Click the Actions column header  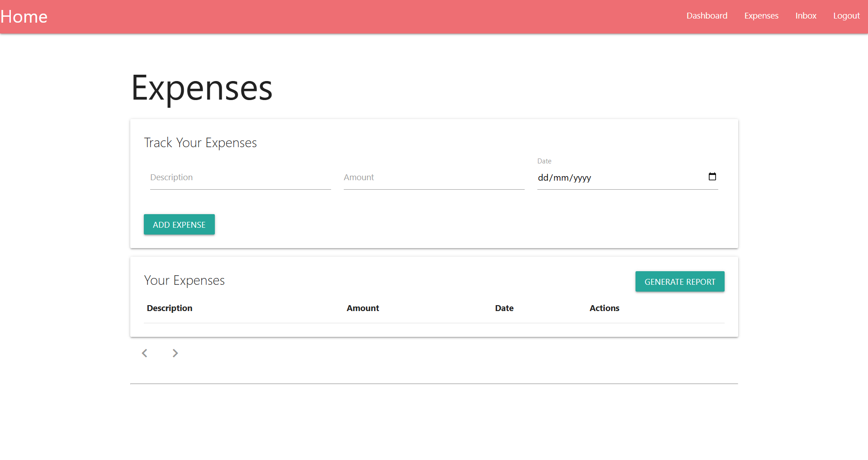(x=604, y=308)
